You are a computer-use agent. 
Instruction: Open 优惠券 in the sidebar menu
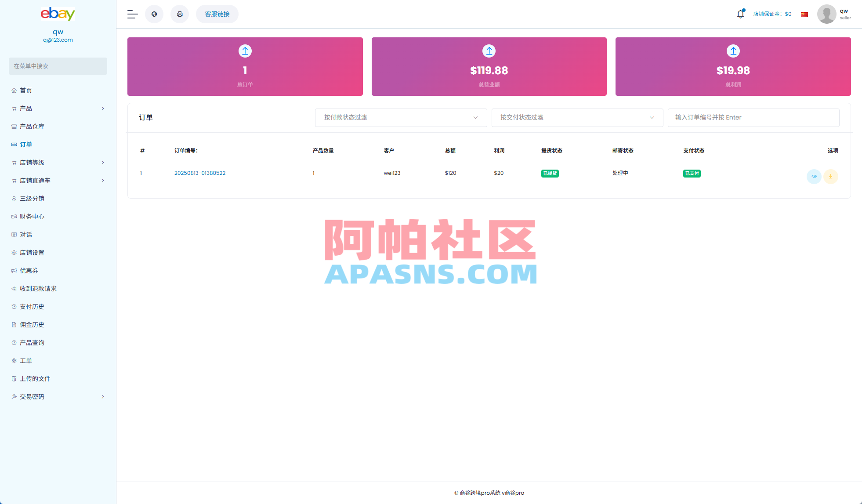click(29, 270)
